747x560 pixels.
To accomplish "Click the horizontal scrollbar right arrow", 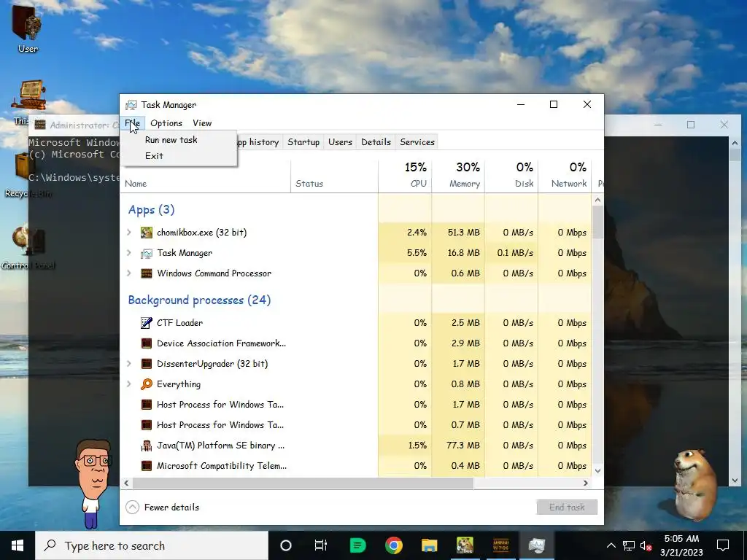I will pos(586,483).
